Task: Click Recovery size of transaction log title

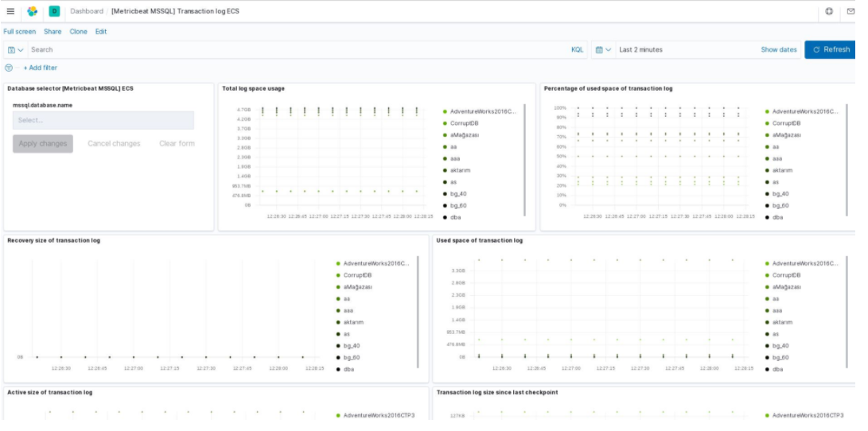Action: pos(53,241)
